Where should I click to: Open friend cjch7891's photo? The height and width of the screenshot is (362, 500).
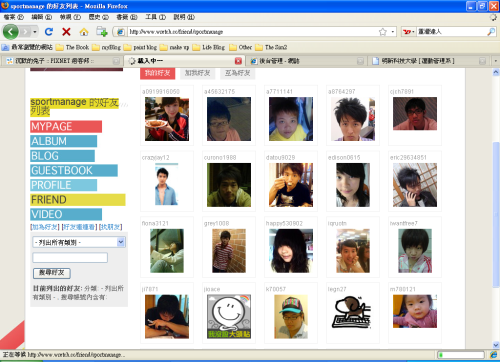click(x=415, y=114)
